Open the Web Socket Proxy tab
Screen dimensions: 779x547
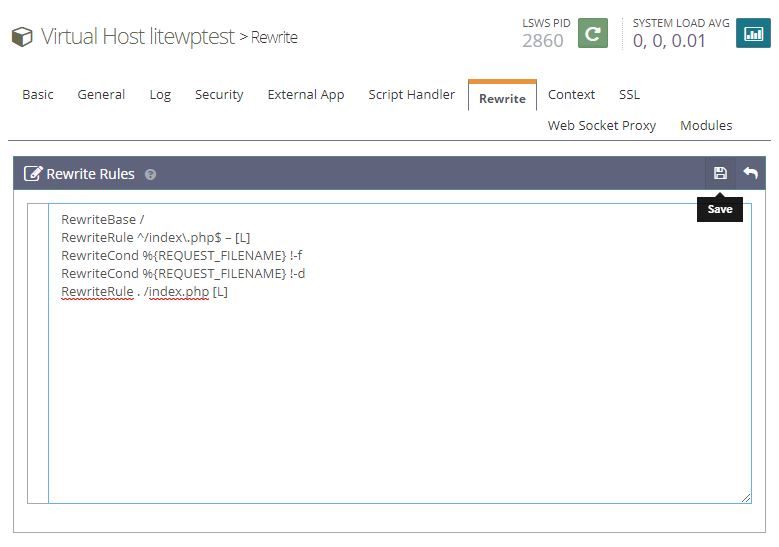[602, 125]
